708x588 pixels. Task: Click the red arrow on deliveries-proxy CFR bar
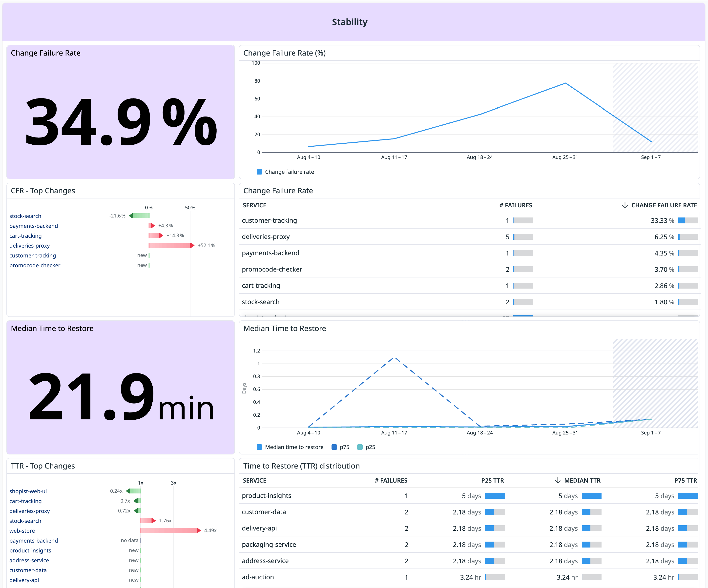point(192,245)
